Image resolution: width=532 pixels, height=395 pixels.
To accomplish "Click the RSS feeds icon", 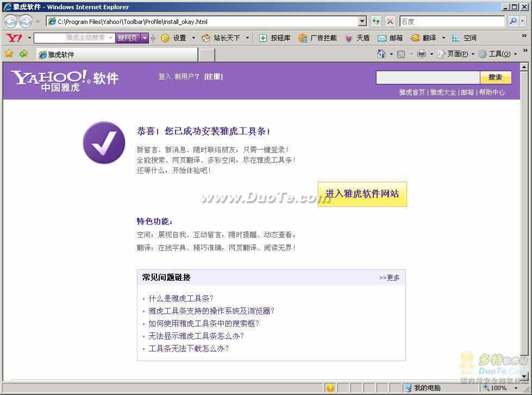I will coord(401,54).
